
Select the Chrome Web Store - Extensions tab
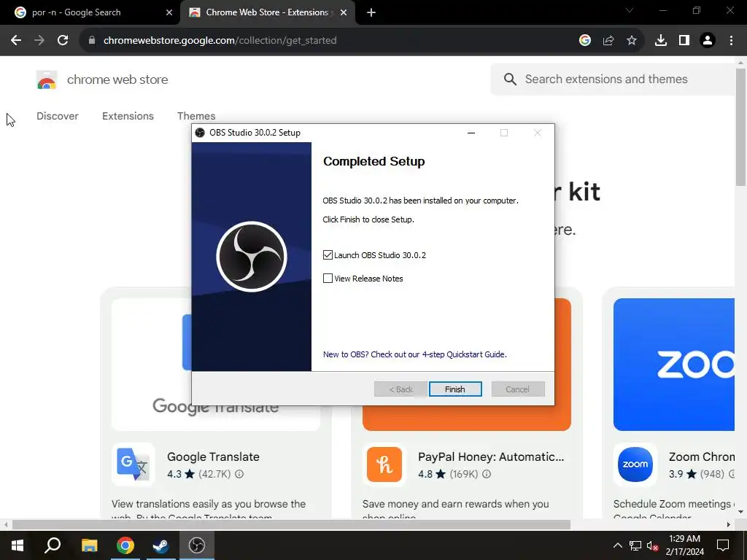click(267, 12)
